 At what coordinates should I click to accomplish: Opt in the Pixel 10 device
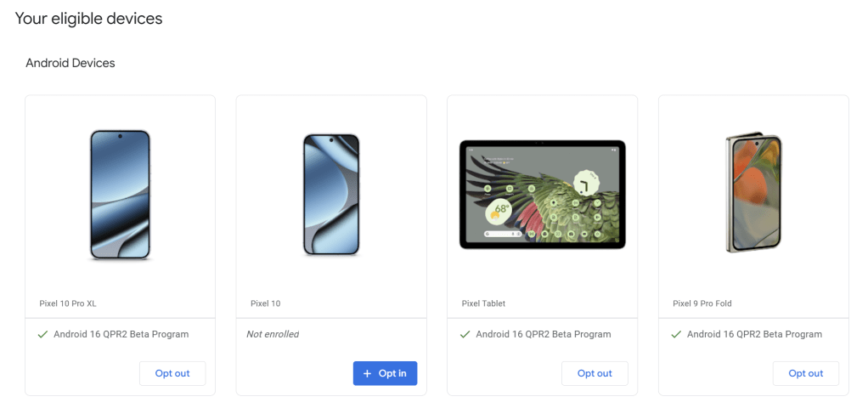tap(385, 374)
